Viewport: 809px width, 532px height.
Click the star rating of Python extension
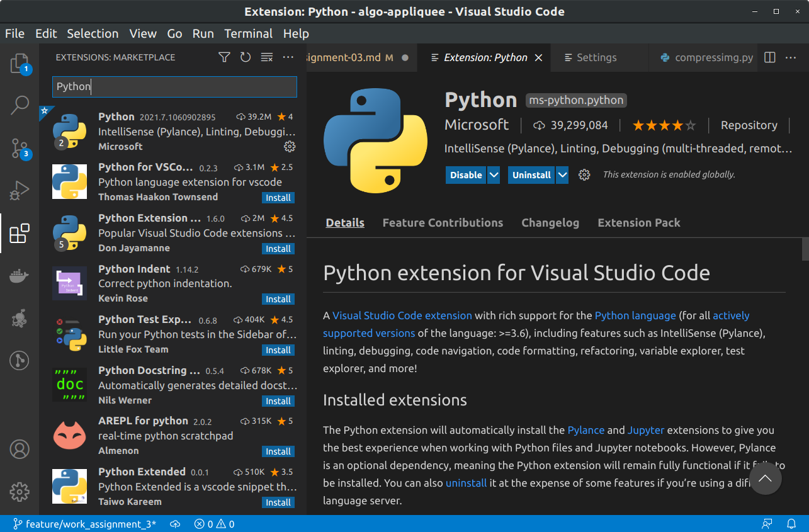click(664, 125)
